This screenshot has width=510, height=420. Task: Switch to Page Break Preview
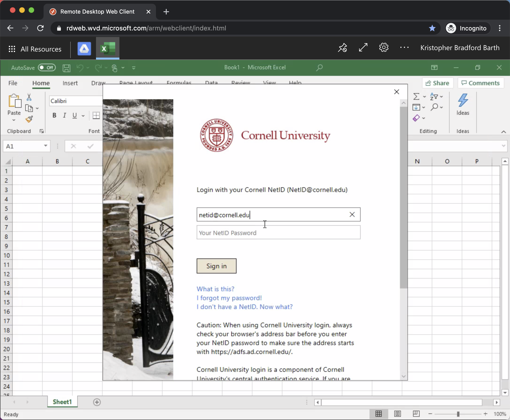tap(416, 414)
